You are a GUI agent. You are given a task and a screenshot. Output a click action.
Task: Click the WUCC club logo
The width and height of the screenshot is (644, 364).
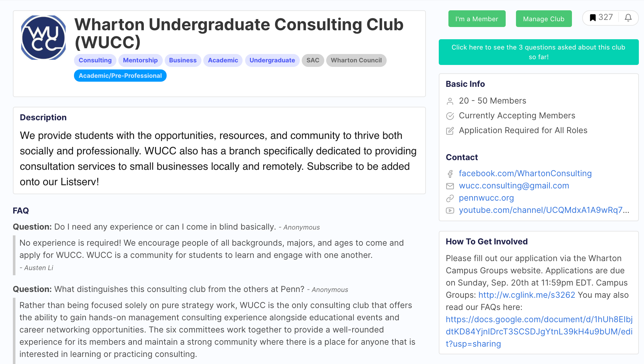[43, 38]
